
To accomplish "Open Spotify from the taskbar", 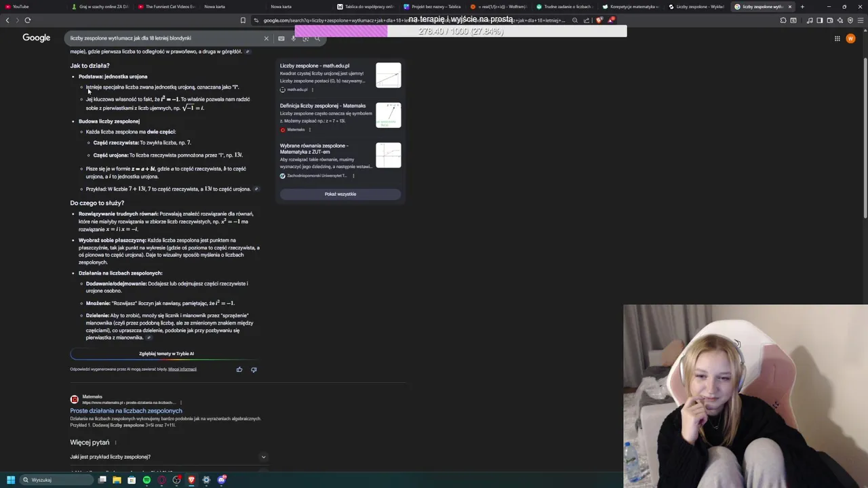I will pos(146,480).
